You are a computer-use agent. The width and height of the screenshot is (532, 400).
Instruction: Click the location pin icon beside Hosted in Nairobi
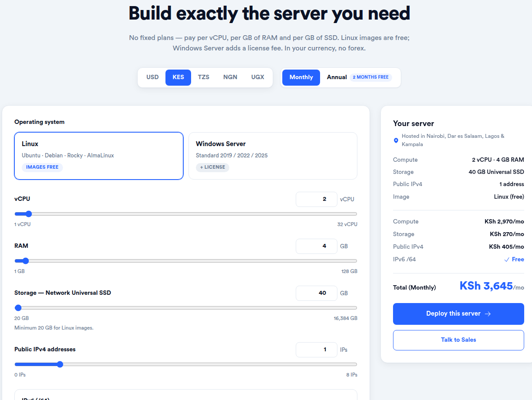(x=396, y=140)
